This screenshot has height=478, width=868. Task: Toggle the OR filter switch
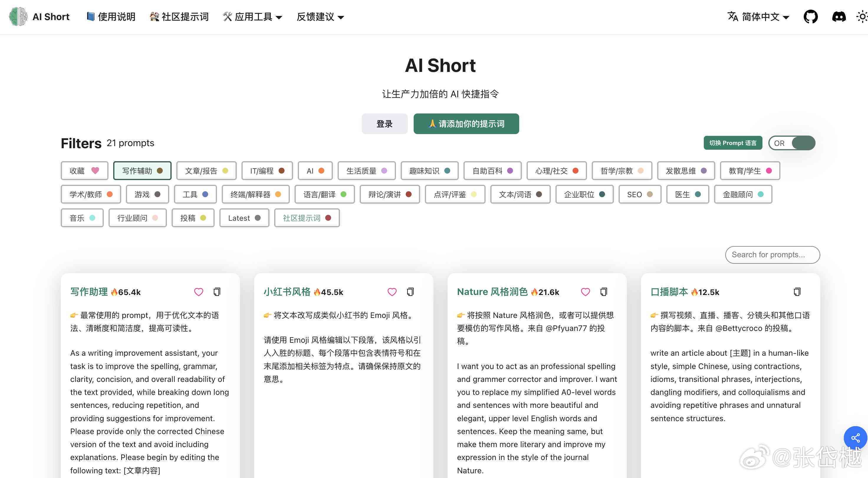pyautogui.click(x=792, y=143)
